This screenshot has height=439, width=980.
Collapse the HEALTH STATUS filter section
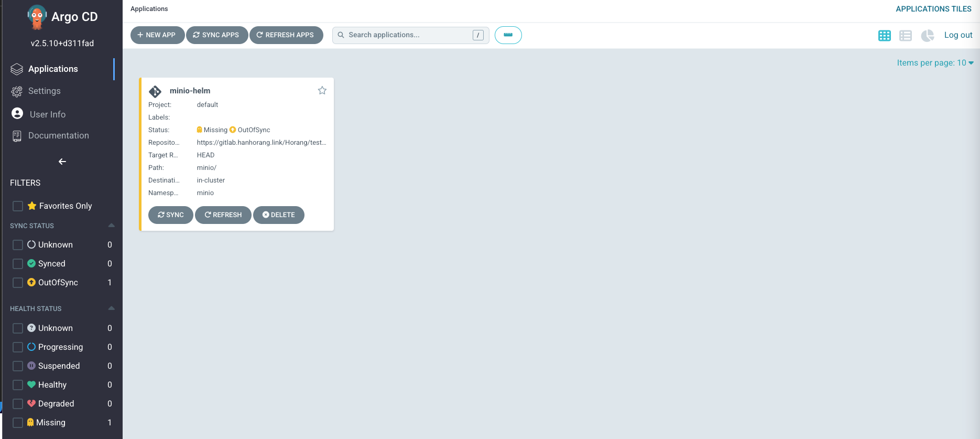click(x=111, y=308)
